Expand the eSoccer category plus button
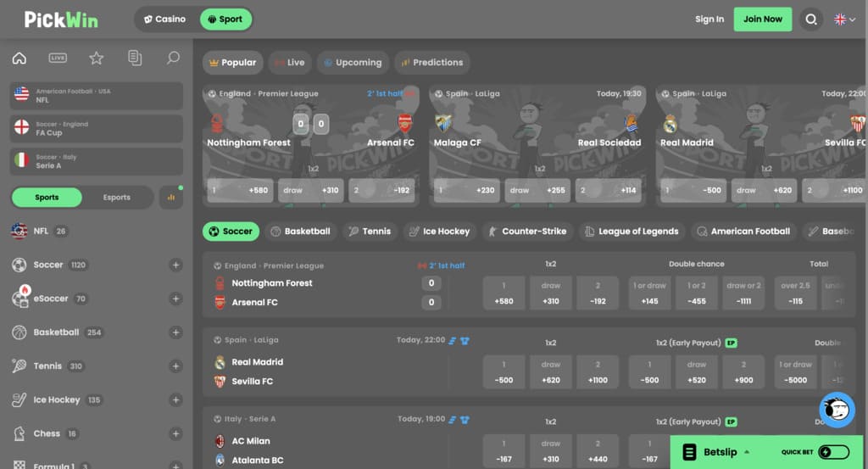This screenshot has height=469, width=868. (175, 299)
